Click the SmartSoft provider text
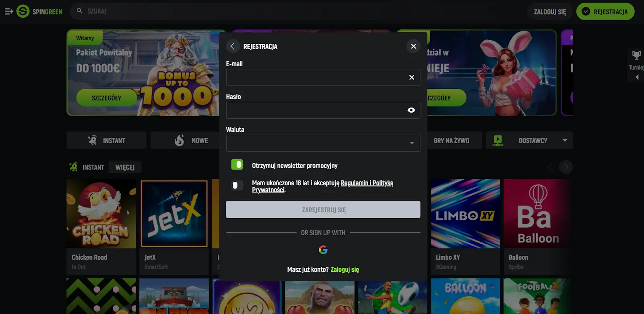644x314 pixels. (156, 267)
